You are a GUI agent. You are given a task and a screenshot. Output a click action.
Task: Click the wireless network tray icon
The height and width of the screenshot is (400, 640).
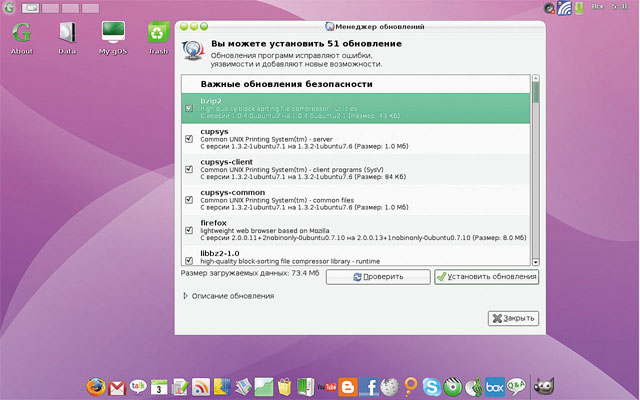[x=564, y=8]
